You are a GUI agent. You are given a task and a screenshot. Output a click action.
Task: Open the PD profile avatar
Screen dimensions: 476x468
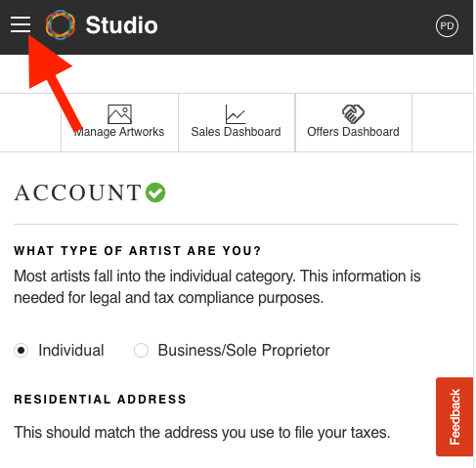point(447,25)
